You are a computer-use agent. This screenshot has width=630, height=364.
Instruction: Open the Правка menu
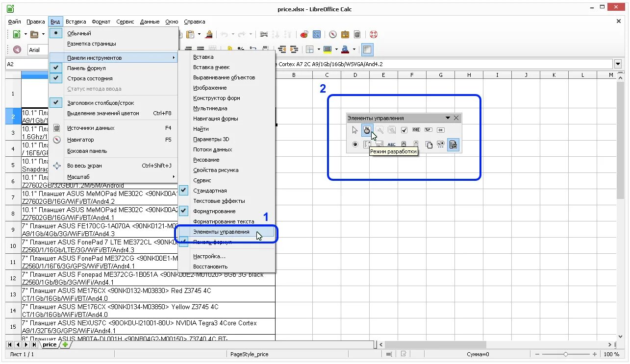click(36, 22)
